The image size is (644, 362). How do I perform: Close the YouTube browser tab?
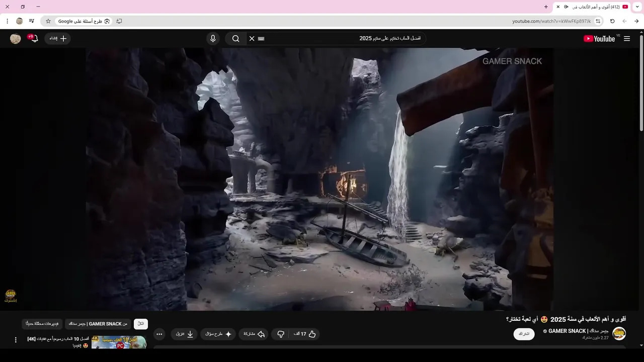pyautogui.click(x=558, y=7)
